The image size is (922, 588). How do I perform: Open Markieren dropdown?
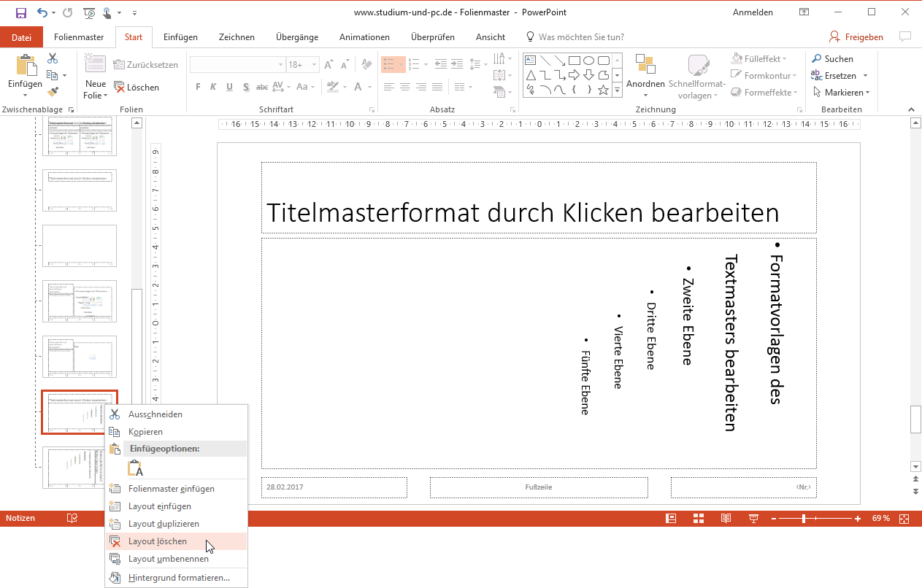[842, 92]
